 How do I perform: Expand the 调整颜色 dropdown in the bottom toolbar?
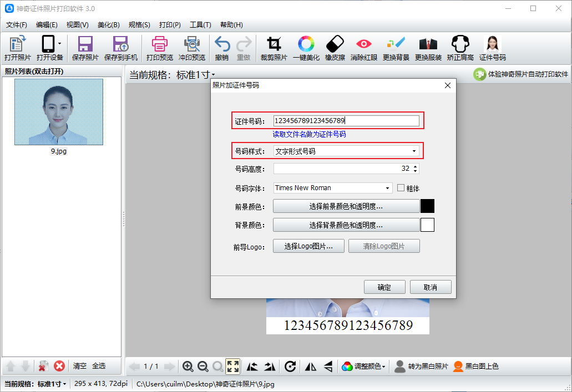click(x=363, y=366)
